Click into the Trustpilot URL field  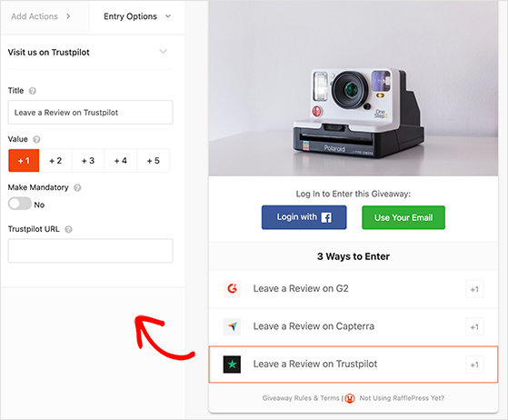coord(90,251)
